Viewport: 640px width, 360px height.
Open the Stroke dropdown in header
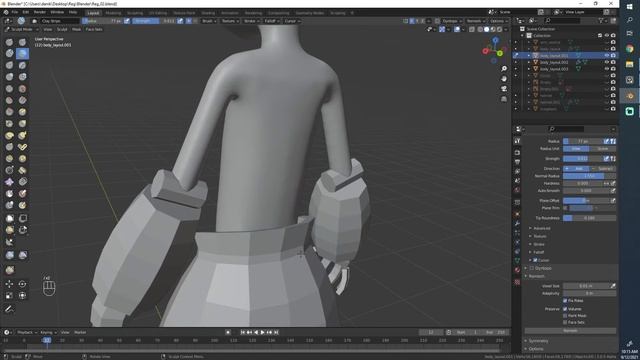coord(251,21)
